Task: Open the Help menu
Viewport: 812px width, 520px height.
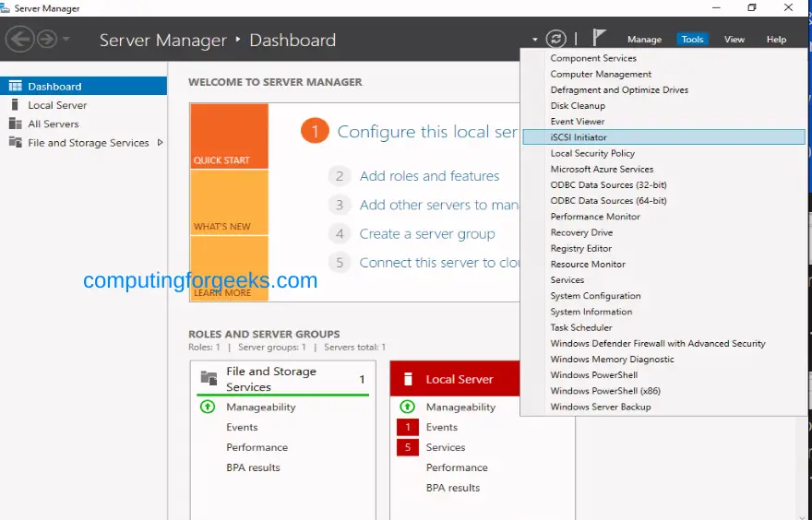Action: coord(776,40)
